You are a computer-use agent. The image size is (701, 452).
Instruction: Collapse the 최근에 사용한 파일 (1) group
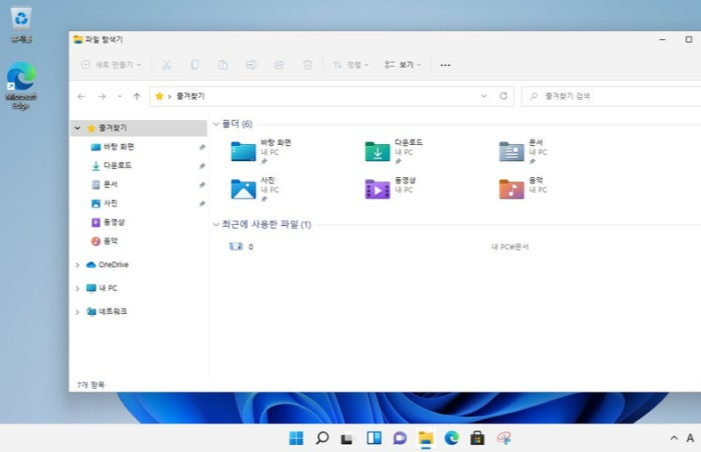click(216, 224)
